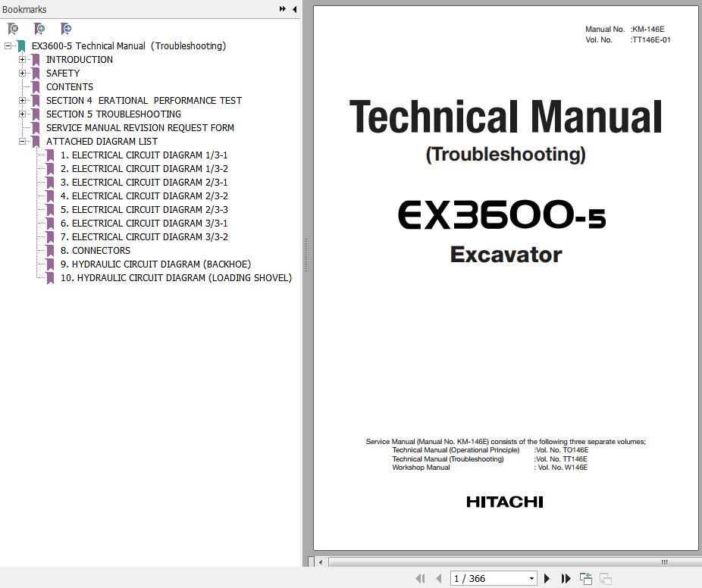Click the next view icon
This screenshot has height=588, width=702.
605,578
